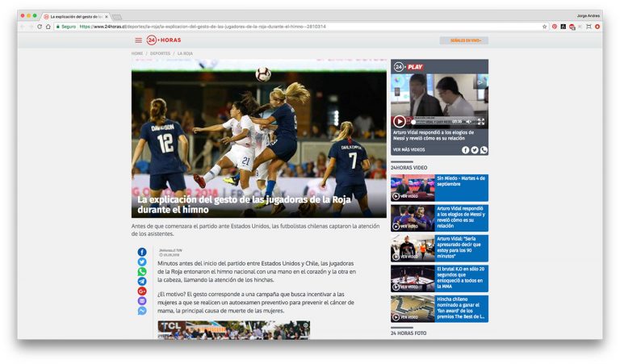Share article via Facebook Messenger icon

pos(142,311)
